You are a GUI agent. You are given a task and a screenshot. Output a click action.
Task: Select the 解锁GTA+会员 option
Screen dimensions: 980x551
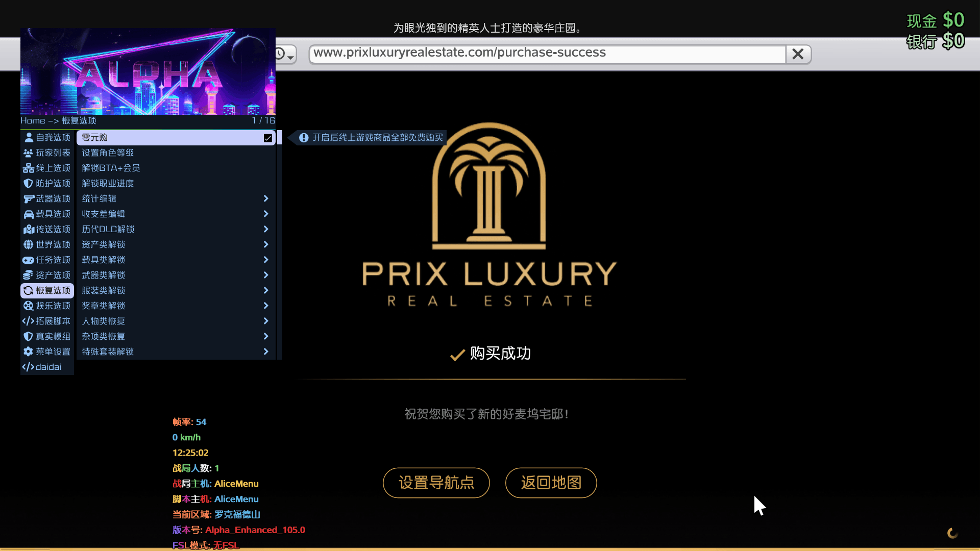(x=176, y=168)
